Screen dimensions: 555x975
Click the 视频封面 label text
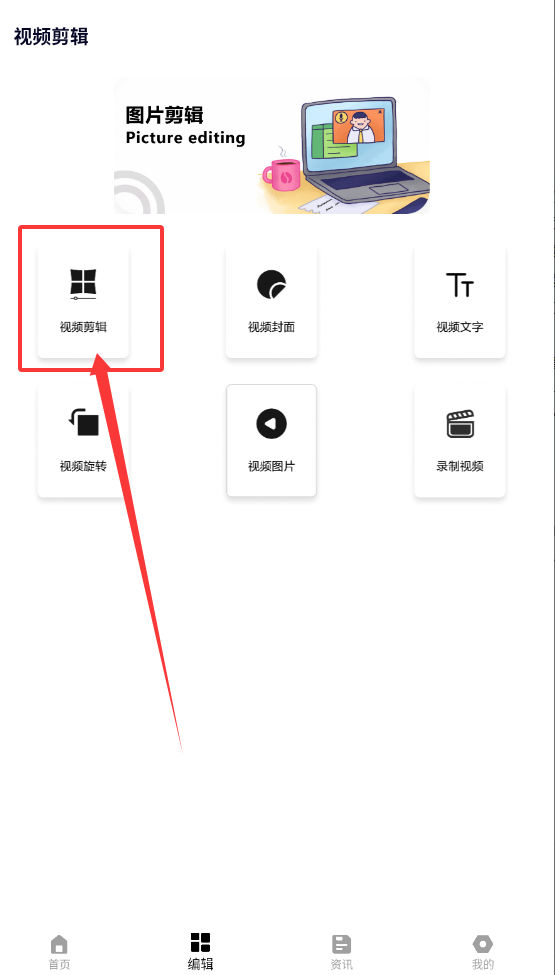[x=272, y=327]
